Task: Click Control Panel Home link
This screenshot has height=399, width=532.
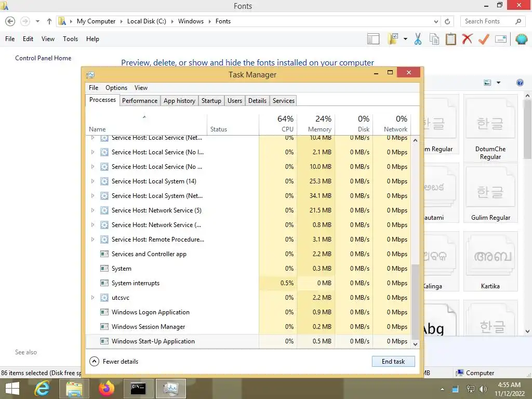Action: tap(43, 58)
